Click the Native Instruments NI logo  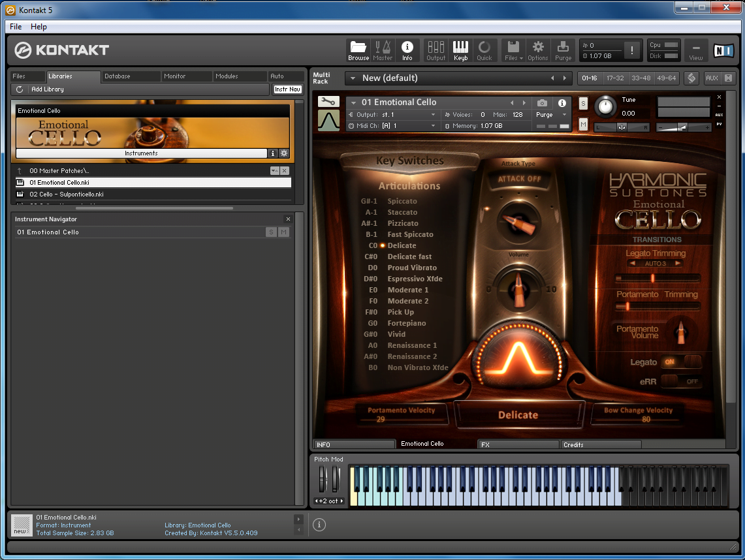click(723, 50)
